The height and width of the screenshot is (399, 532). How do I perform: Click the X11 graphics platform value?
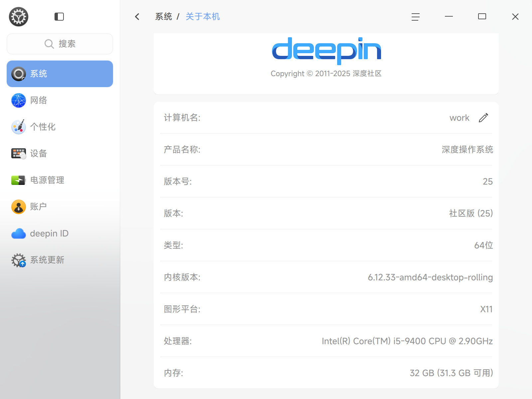click(x=486, y=309)
